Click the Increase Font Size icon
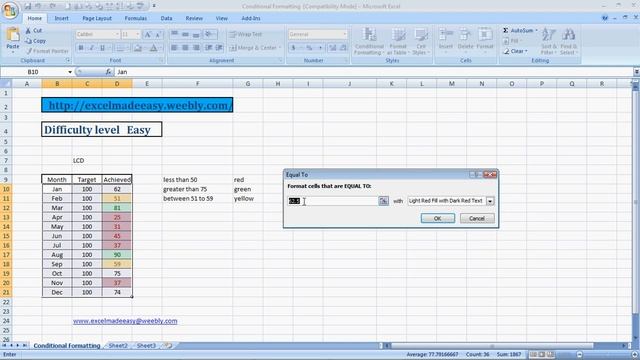Screen dimensions: 640x360 148,35
